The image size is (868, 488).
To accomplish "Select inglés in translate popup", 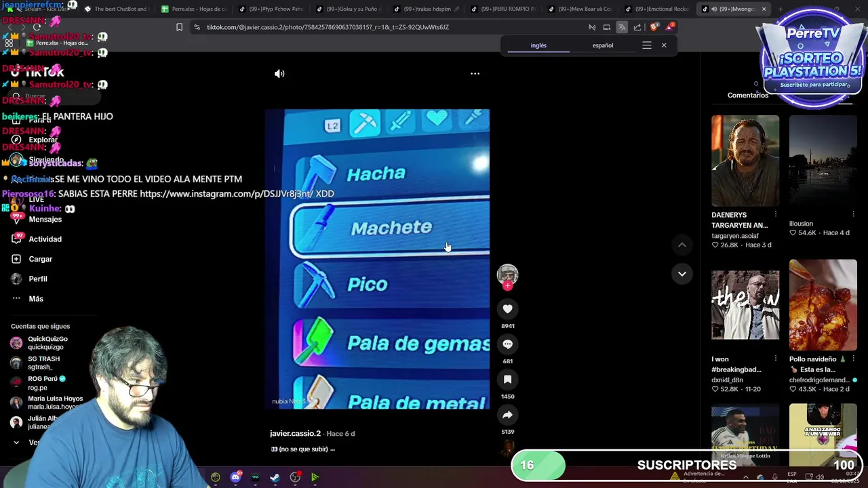I will tap(538, 45).
